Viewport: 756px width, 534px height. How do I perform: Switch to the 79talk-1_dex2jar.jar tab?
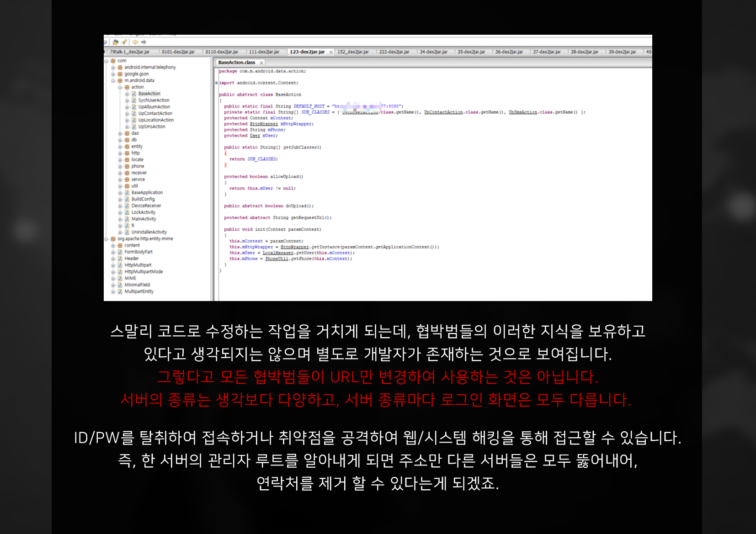[130, 52]
